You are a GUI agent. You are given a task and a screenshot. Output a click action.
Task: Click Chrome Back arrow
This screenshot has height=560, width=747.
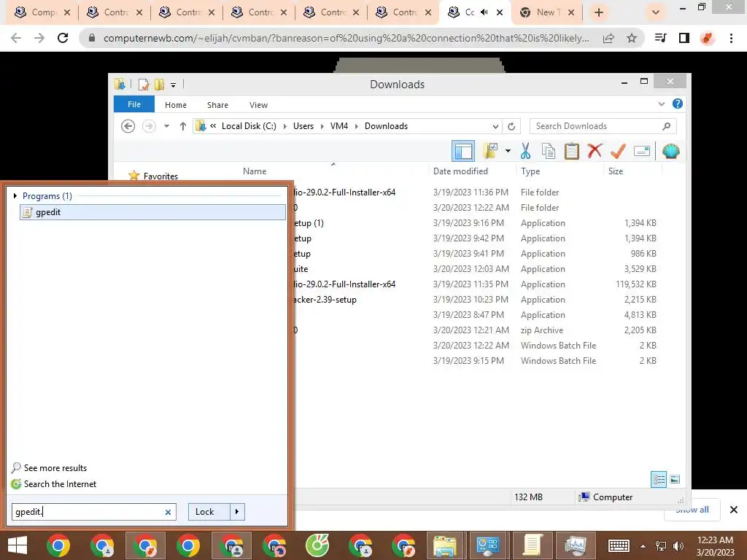(16, 38)
